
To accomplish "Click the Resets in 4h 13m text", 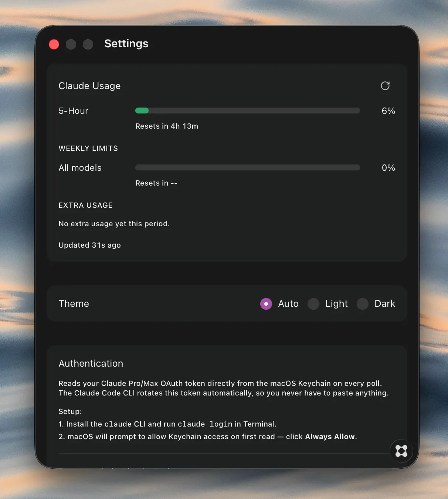I will click(167, 126).
